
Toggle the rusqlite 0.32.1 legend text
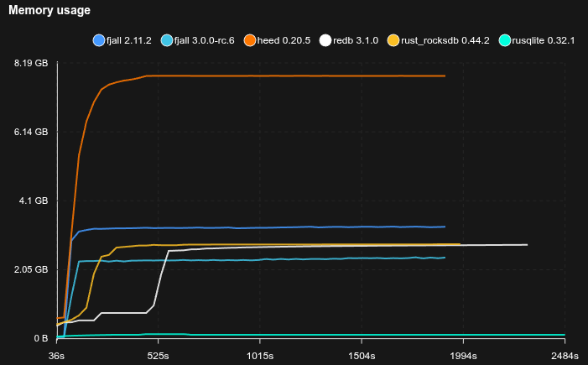click(x=544, y=40)
